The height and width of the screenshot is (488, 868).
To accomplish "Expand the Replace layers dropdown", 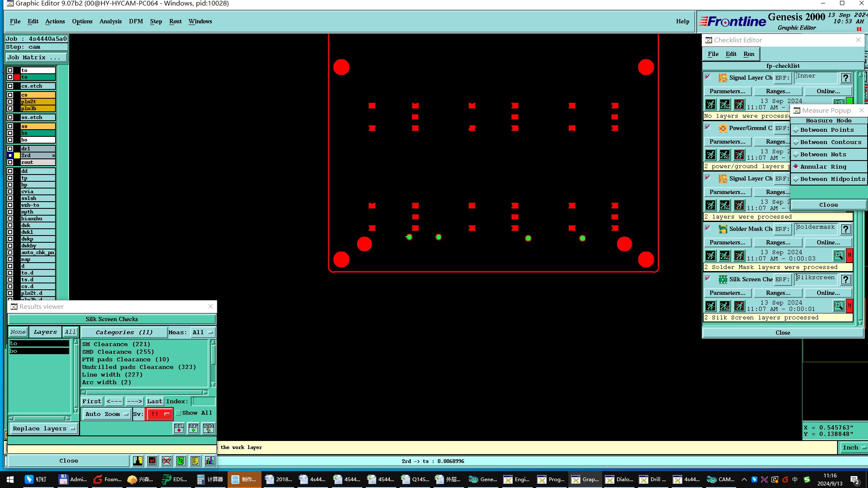I will coord(43,429).
